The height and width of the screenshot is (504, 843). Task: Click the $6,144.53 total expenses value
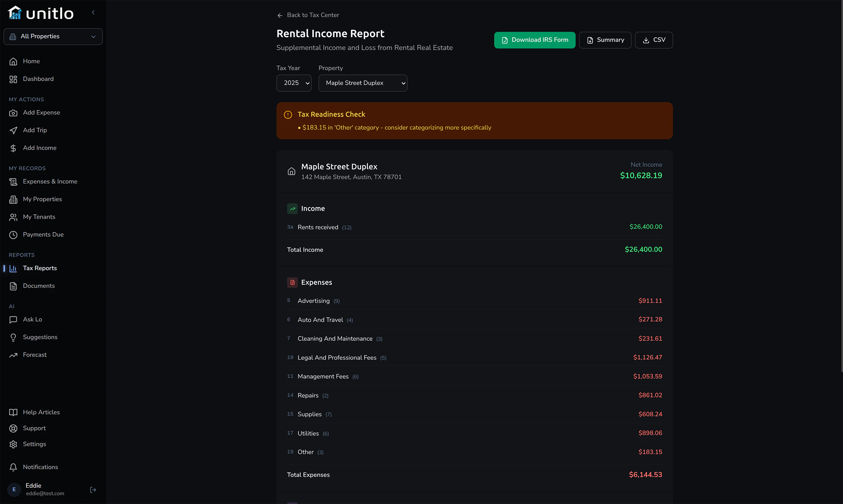click(645, 475)
